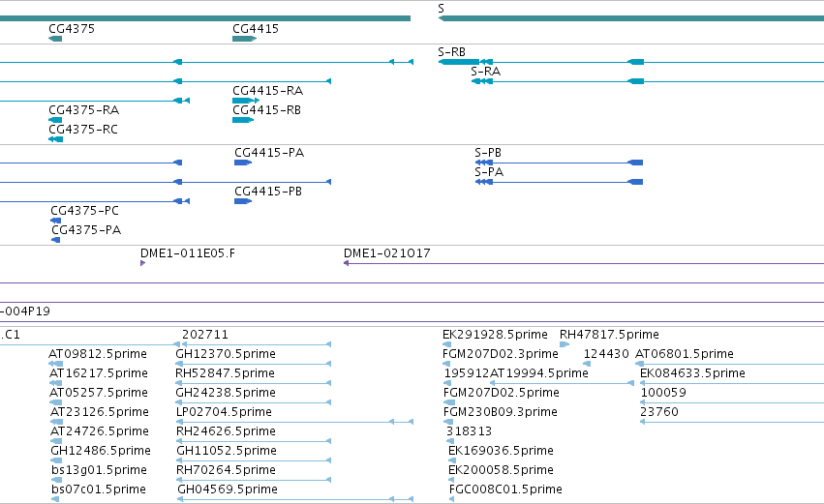Select GH12486.5prime EST label
This screenshot has height=504, width=824.
click(x=101, y=451)
